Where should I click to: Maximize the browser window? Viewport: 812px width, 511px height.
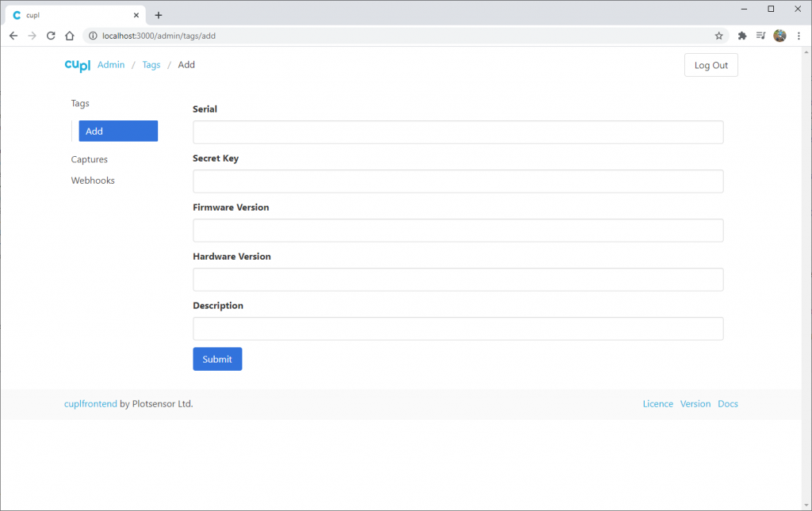771,9
